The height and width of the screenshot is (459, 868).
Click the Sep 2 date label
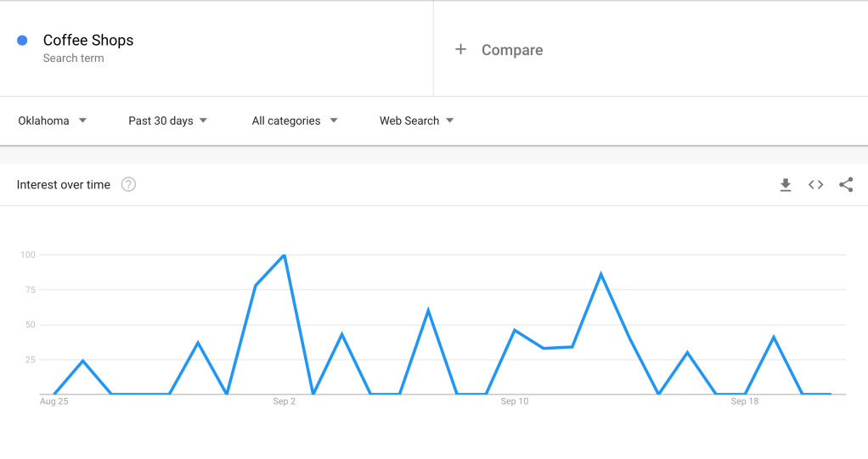pos(285,401)
